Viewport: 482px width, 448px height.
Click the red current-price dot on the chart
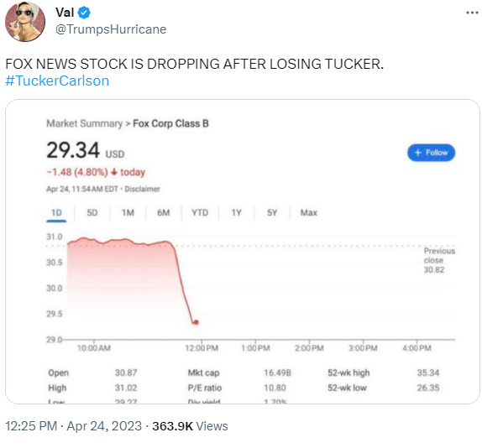pyautogui.click(x=196, y=322)
